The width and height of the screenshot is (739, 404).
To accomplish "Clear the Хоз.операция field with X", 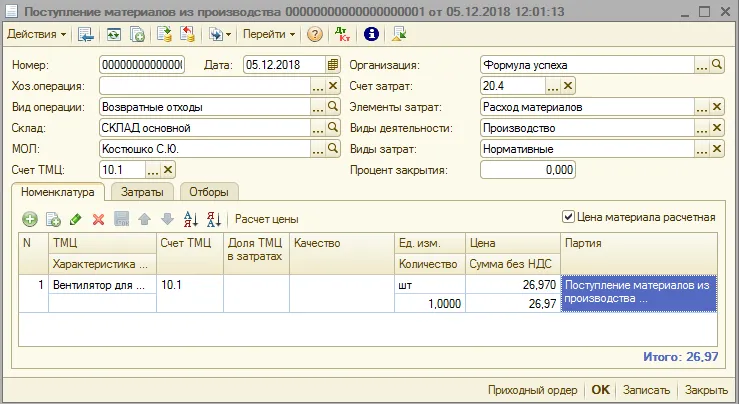I will pos(333,86).
